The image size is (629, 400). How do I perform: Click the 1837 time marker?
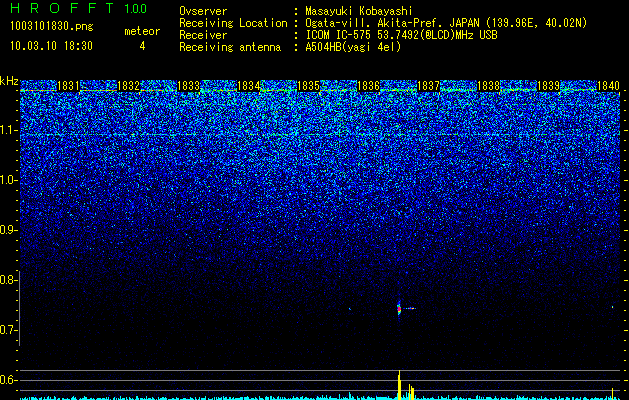click(x=428, y=86)
